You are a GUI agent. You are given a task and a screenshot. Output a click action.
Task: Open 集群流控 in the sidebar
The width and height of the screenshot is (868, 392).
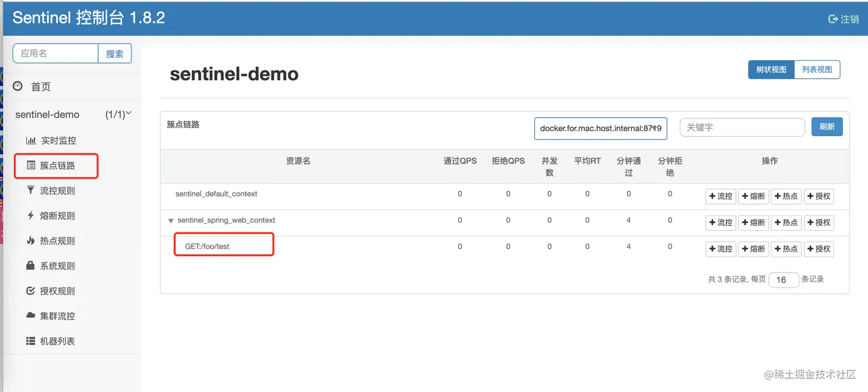(x=57, y=316)
